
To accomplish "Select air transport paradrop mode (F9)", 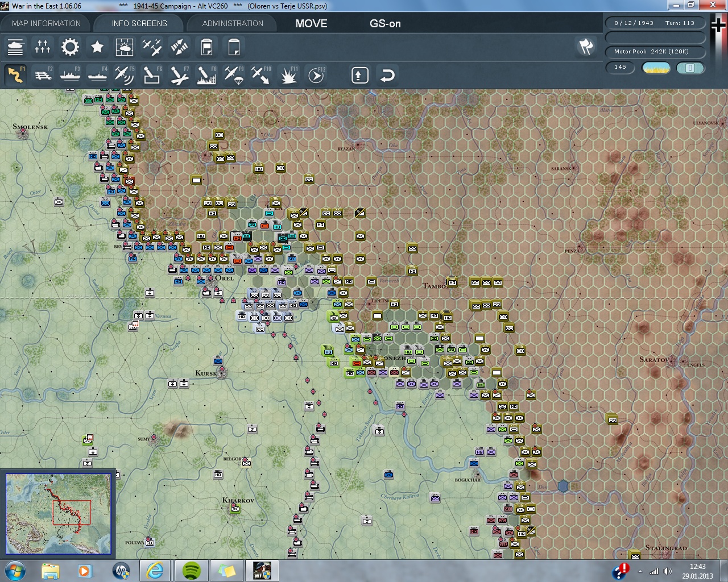I will coord(234,75).
